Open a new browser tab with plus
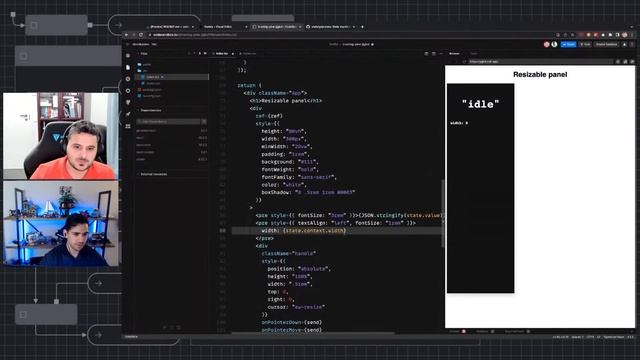This screenshot has width=640, height=360. 362,27
